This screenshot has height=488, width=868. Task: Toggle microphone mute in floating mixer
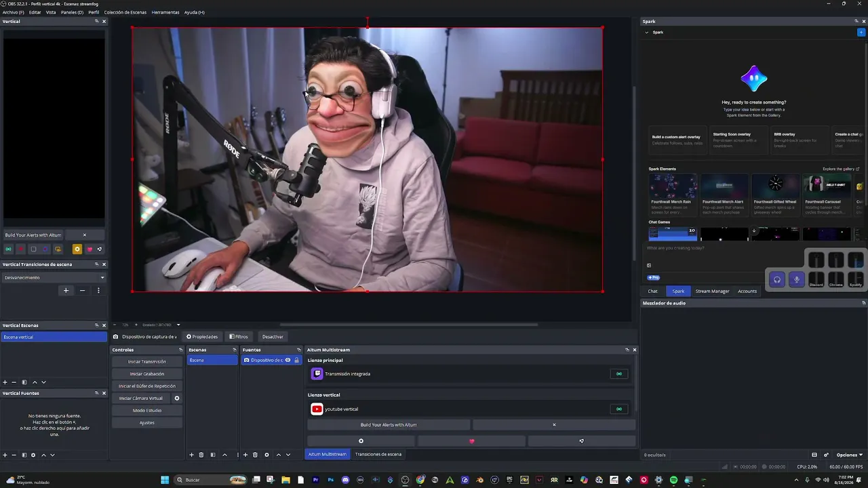(x=797, y=279)
